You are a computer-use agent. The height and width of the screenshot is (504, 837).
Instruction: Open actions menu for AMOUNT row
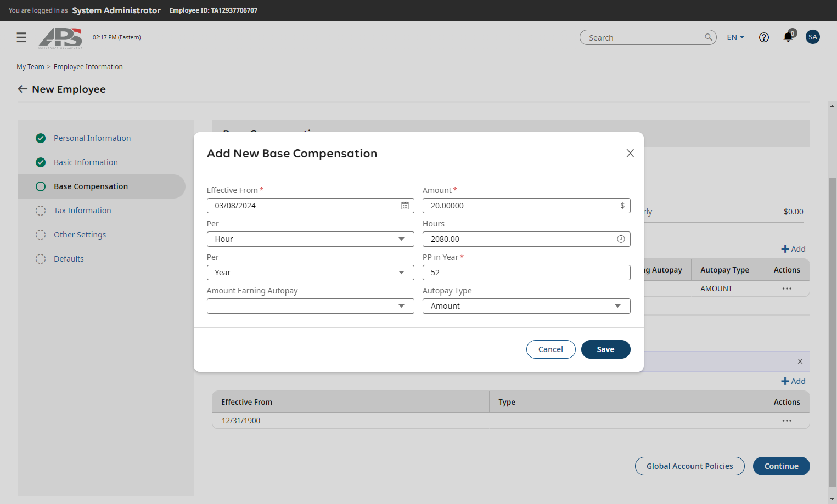pos(787,288)
